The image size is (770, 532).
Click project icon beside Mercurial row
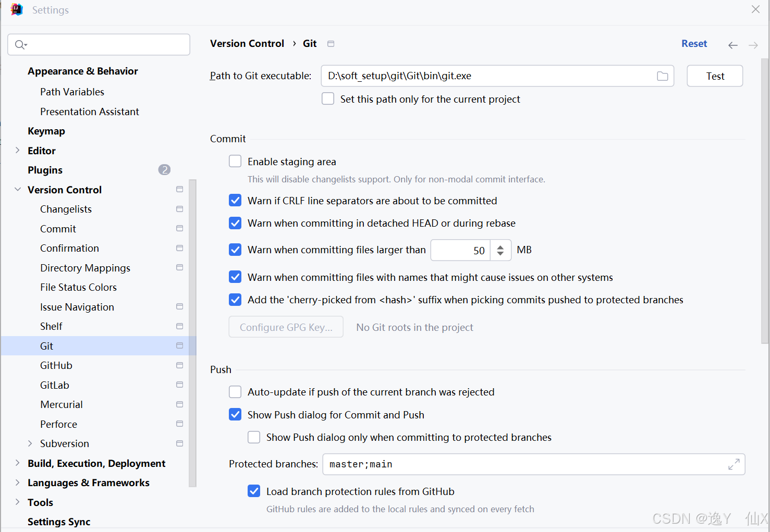pyautogui.click(x=179, y=404)
